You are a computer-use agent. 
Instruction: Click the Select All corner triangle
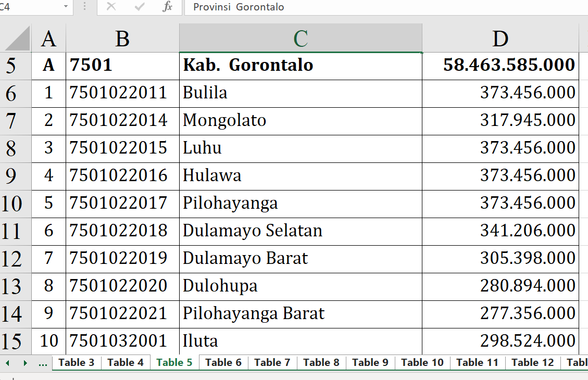click(x=16, y=39)
